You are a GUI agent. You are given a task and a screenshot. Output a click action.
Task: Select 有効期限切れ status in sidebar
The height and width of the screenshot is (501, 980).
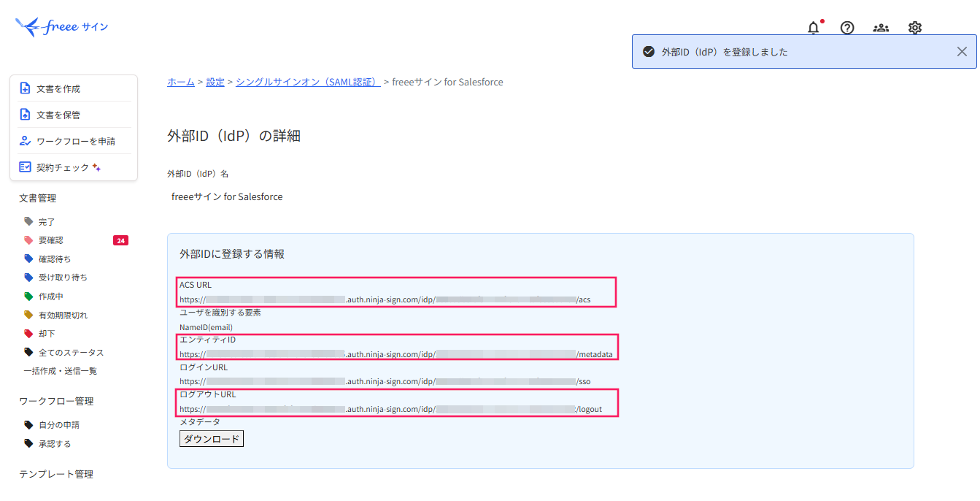pyautogui.click(x=63, y=315)
